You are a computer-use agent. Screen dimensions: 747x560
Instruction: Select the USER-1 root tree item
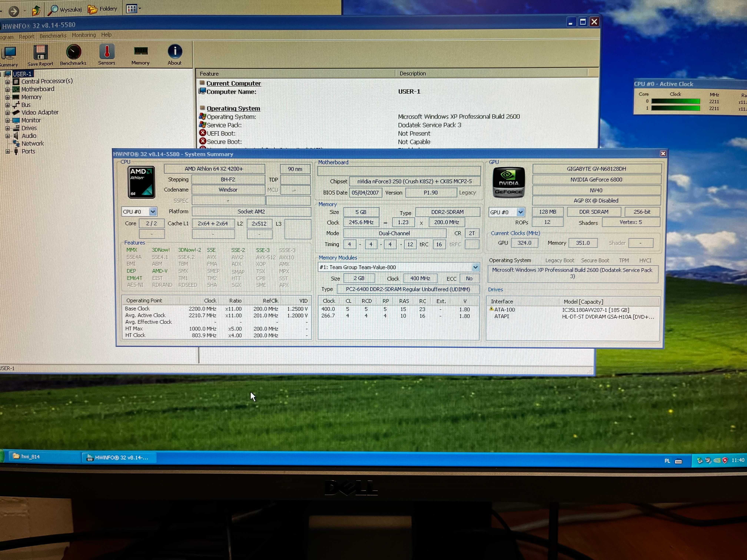(22, 74)
